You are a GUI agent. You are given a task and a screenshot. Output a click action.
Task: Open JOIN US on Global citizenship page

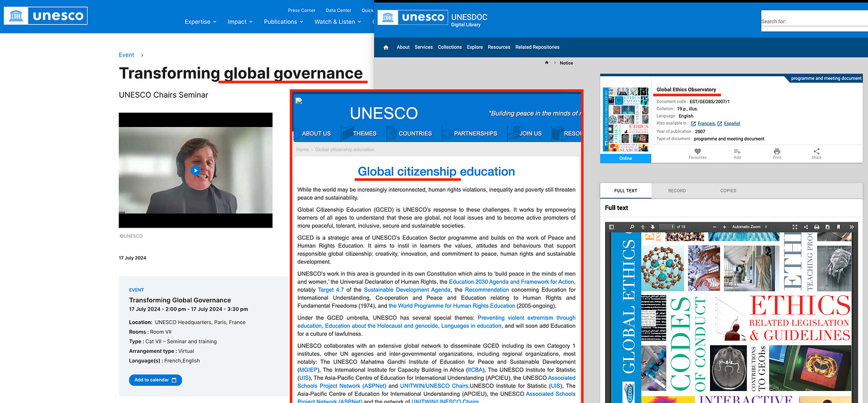coord(530,134)
